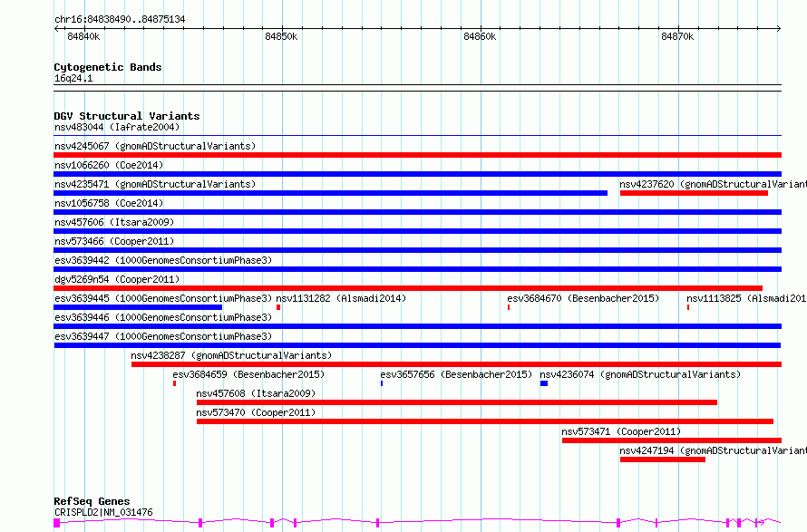Open esv3639446 (1000GenomesConsortiumPhase3) label
Screen dimensions: 807x532
point(163,317)
